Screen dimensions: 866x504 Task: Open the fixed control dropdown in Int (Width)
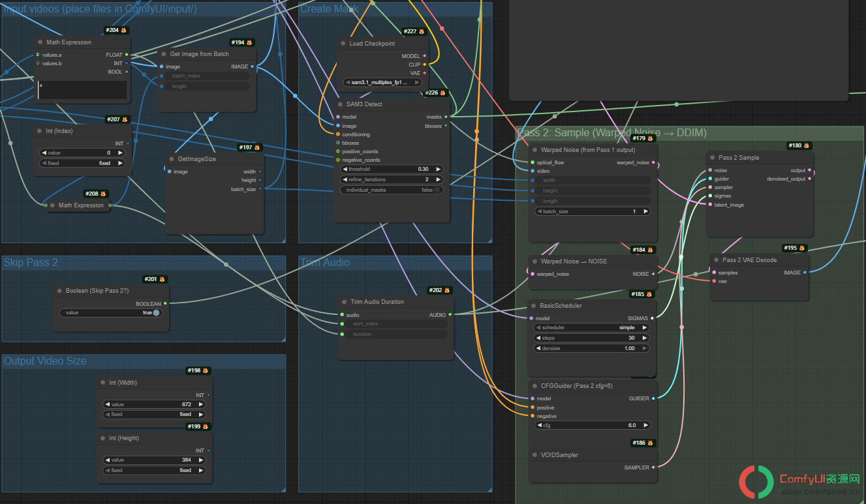[155, 415]
